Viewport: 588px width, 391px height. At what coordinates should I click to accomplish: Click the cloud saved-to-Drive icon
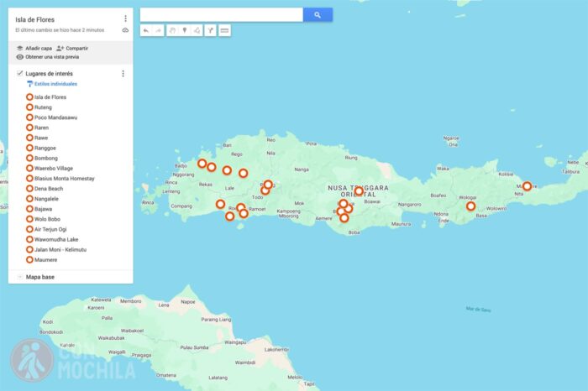[125, 30]
